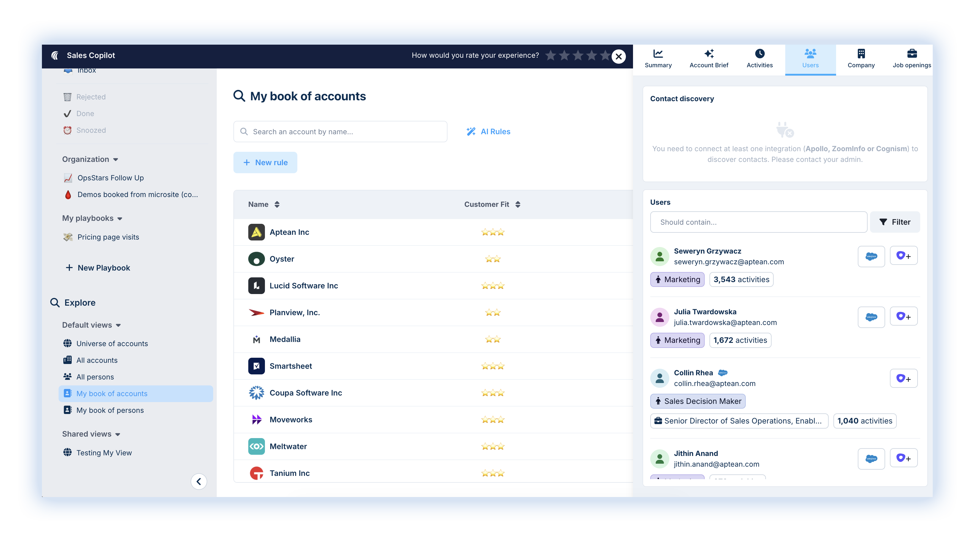Click the Smartsheet logo icon
Viewport: 980px width, 536px height.
(256, 366)
